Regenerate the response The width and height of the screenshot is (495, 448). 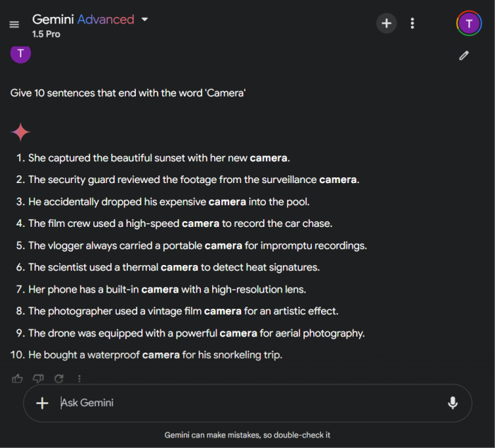(59, 379)
